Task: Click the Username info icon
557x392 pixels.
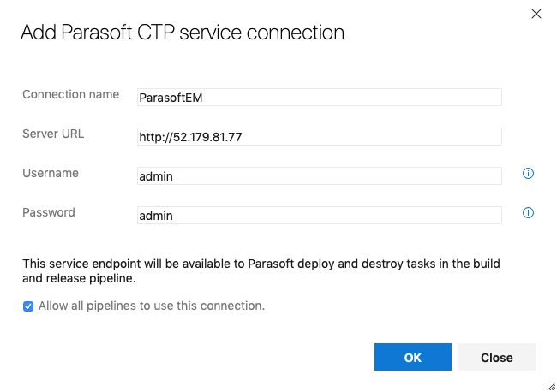Action: click(x=528, y=174)
